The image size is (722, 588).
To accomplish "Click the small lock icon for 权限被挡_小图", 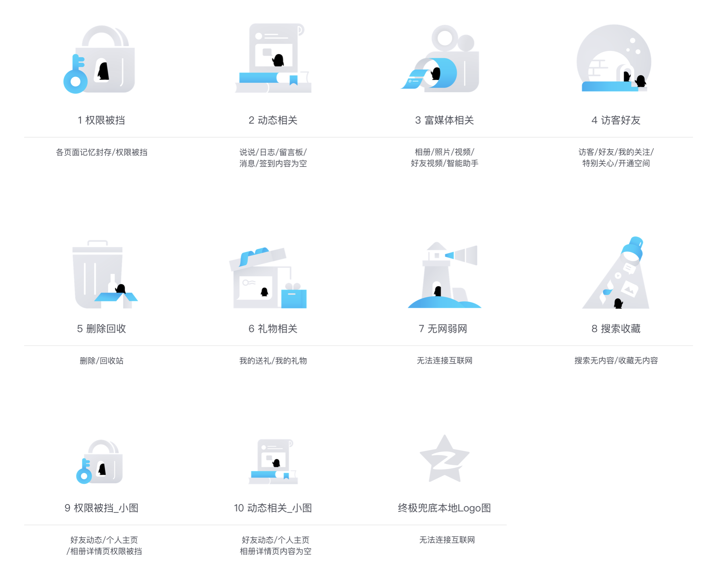I will tap(99, 462).
